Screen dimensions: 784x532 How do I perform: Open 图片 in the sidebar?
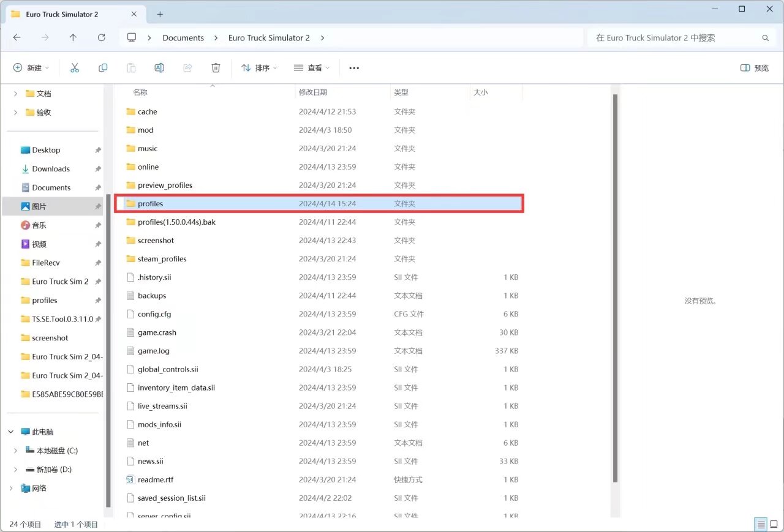pyautogui.click(x=39, y=206)
